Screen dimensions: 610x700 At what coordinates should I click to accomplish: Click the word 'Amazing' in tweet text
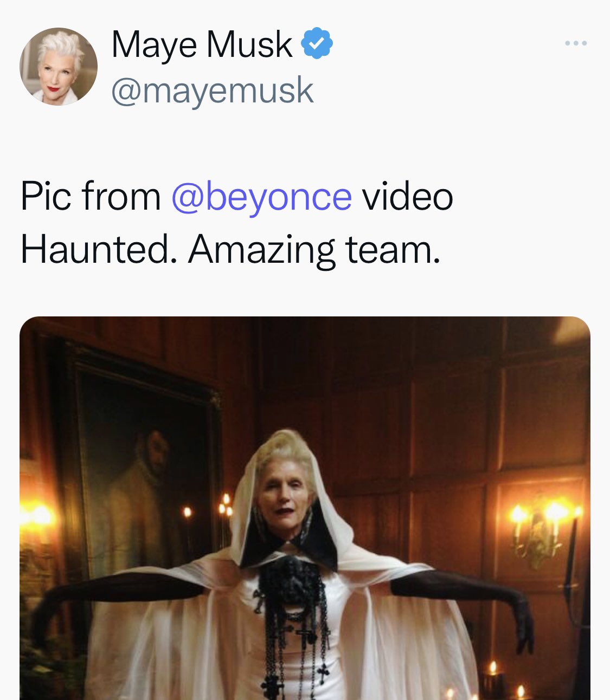pyautogui.click(x=262, y=249)
